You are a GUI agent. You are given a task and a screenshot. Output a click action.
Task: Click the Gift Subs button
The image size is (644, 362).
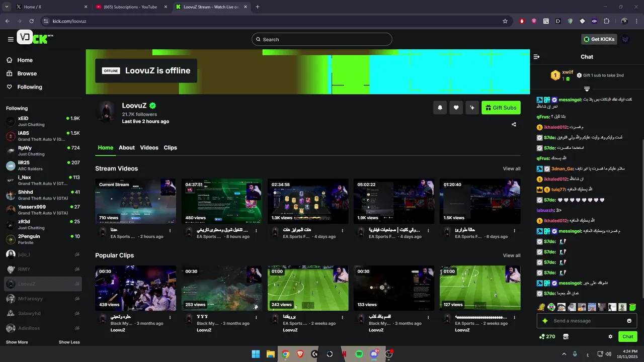(501, 108)
